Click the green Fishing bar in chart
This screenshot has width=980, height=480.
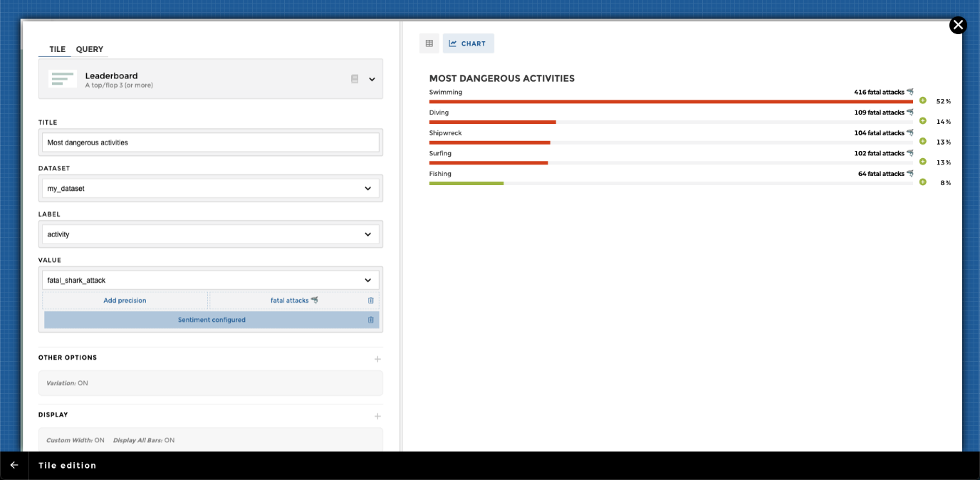[x=466, y=184]
